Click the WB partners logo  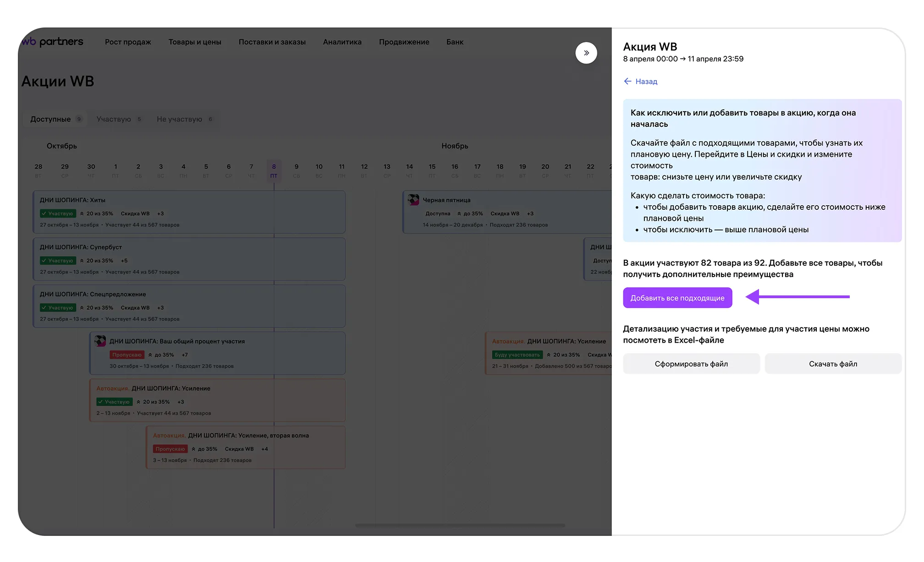53,42
